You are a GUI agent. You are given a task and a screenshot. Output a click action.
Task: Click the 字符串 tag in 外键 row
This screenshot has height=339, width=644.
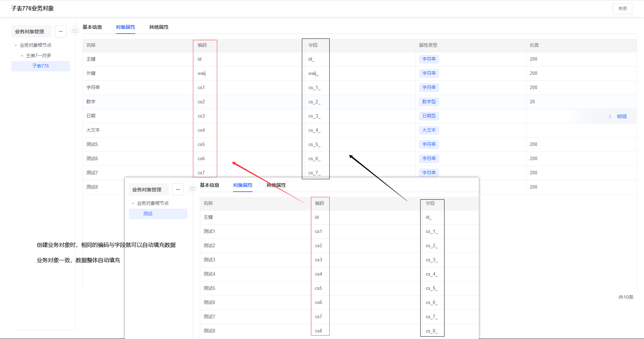(429, 73)
